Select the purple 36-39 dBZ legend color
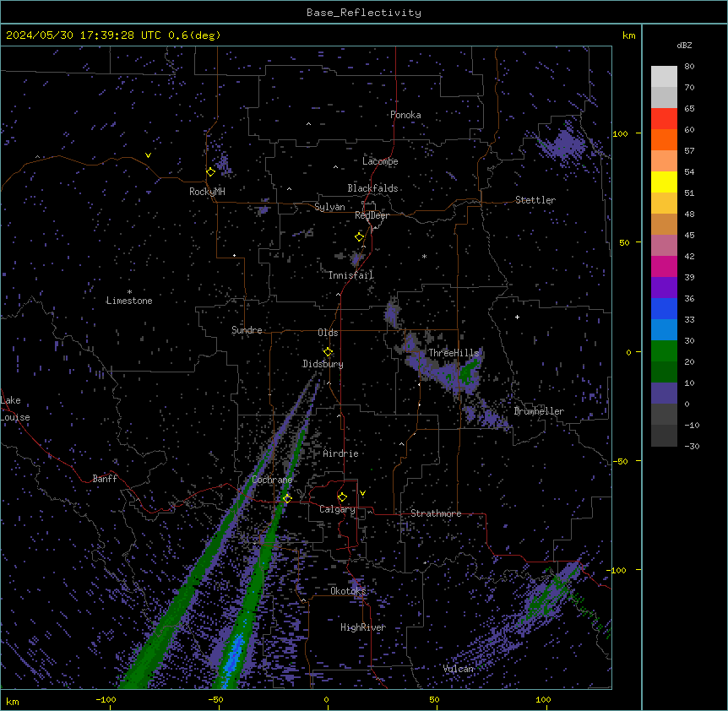728x711 pixels. 664,287
